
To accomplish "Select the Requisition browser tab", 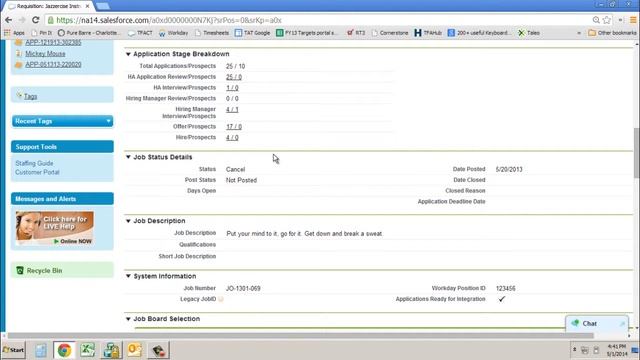I will (49, 6).
